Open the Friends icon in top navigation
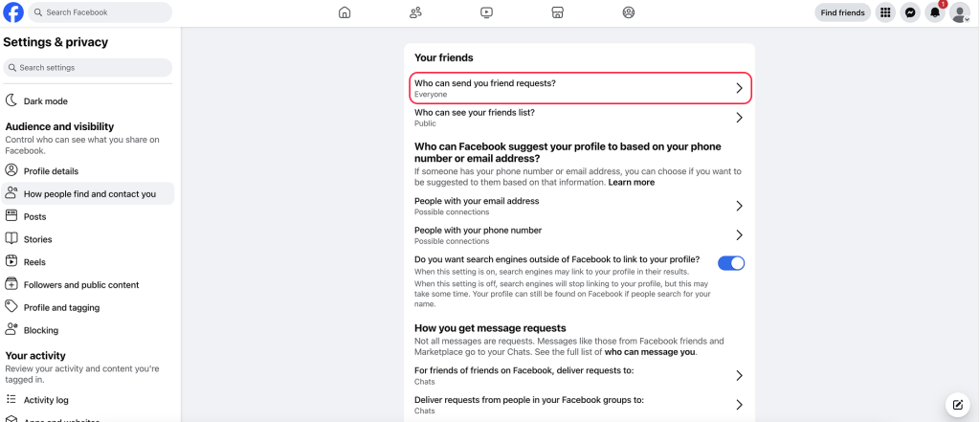This screenshot has width=980, height=422. tap(415, 12)
